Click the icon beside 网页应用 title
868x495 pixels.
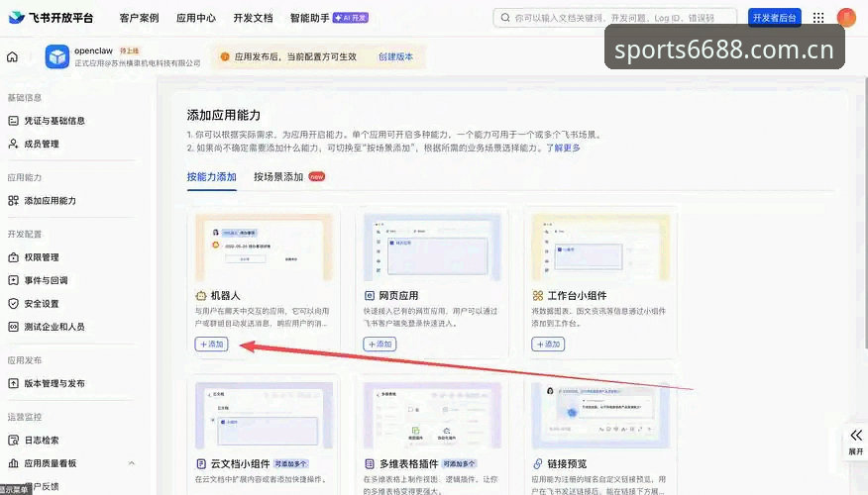[x=370, y=296]
